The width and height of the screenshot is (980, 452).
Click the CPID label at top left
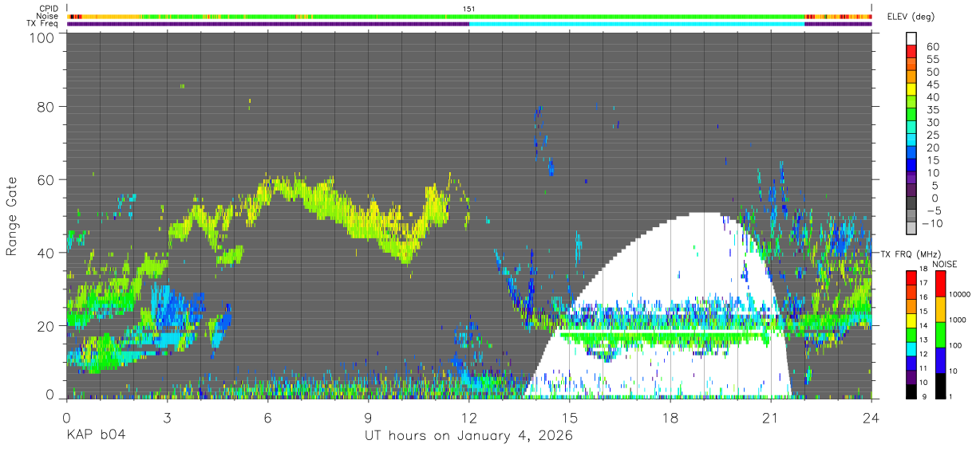click(49, 9)
